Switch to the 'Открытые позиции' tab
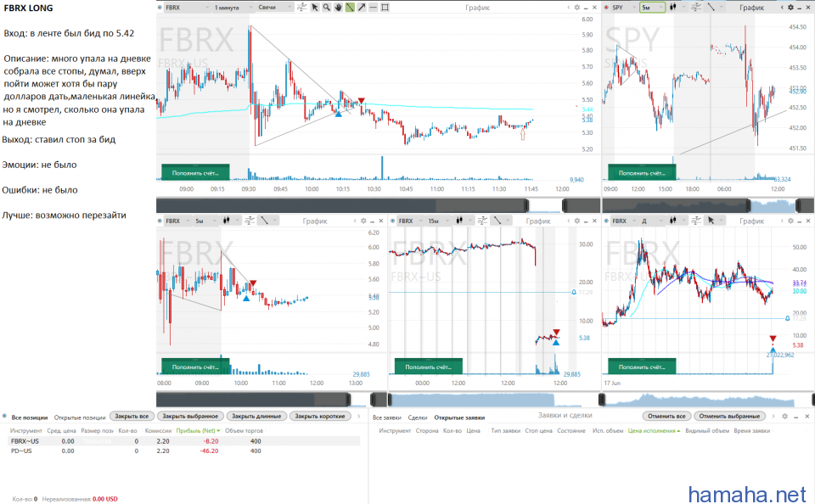815x504 pixels. [x=80, y=417]
